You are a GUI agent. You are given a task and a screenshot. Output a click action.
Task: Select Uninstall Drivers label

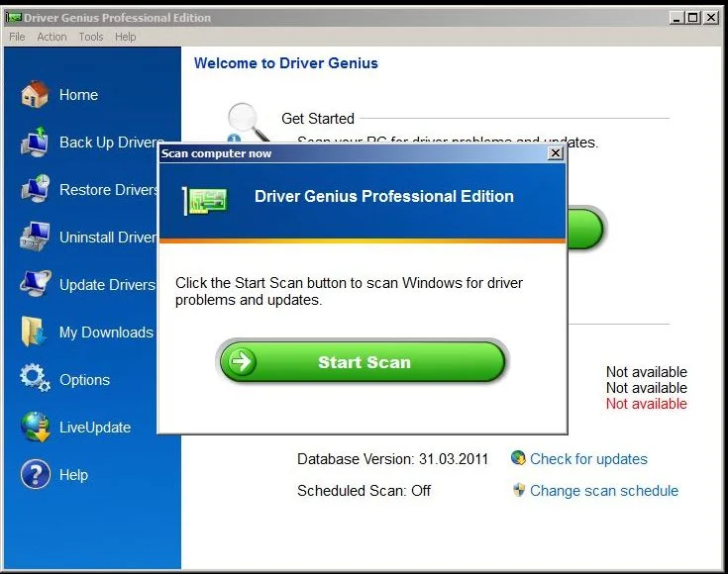click(x=109, y=238)
